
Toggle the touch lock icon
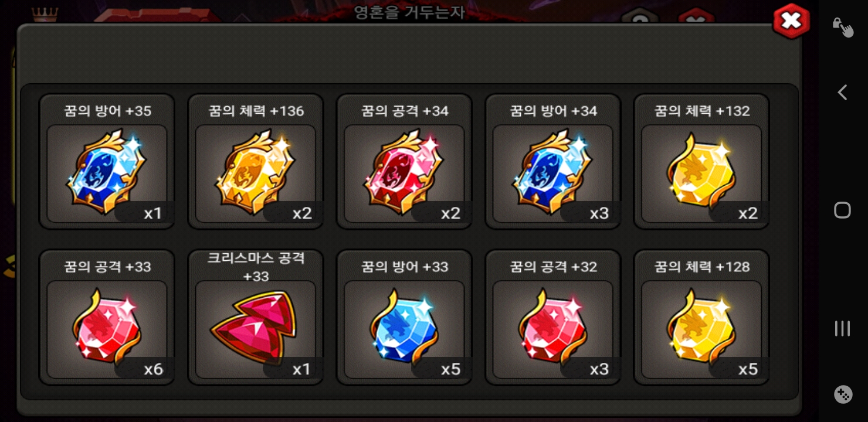843,27
